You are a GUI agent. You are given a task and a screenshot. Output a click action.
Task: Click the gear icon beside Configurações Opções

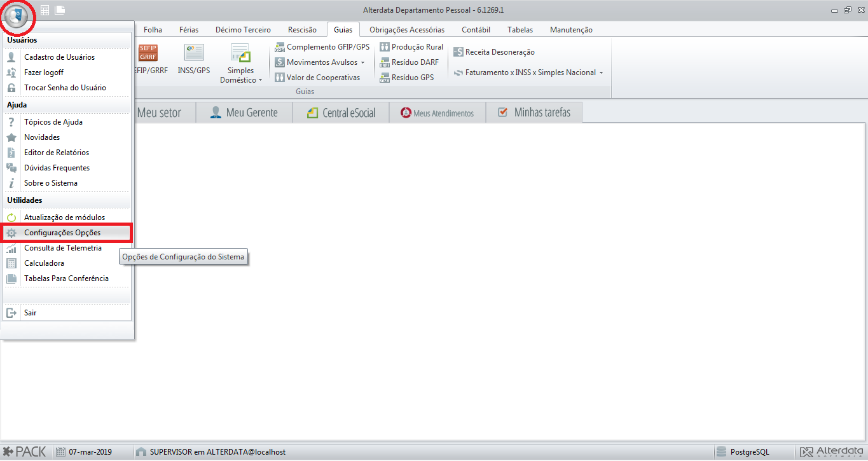click(x=11, y=233)
